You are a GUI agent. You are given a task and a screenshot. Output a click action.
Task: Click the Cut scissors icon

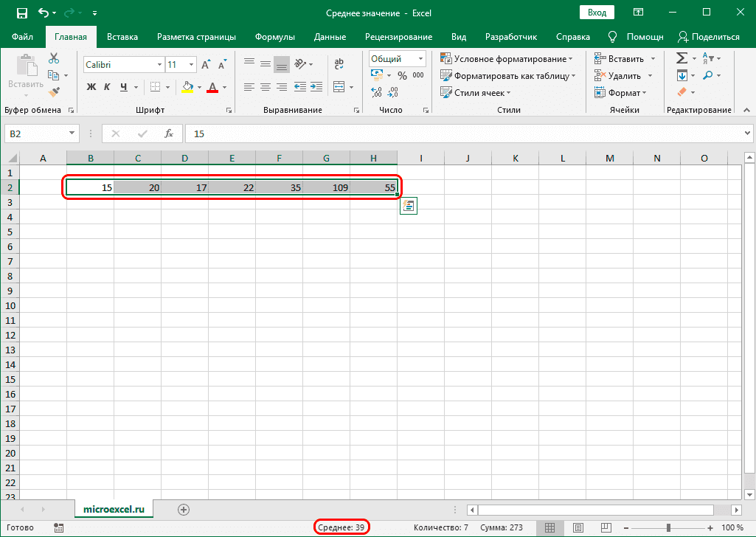[x=54, y=59]
